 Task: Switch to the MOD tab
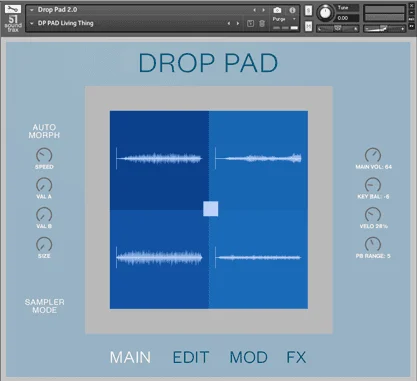pyautogui.click(x=248, y=357)
